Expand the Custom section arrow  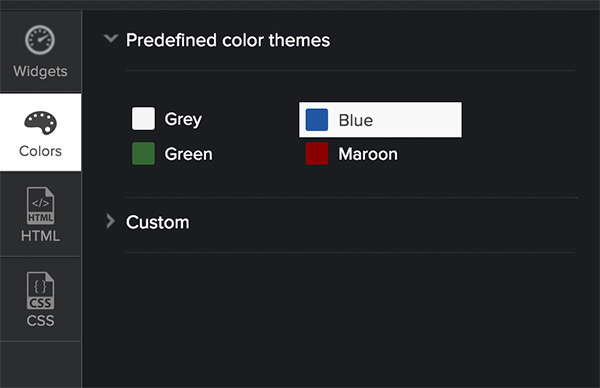tap(110, 221)
